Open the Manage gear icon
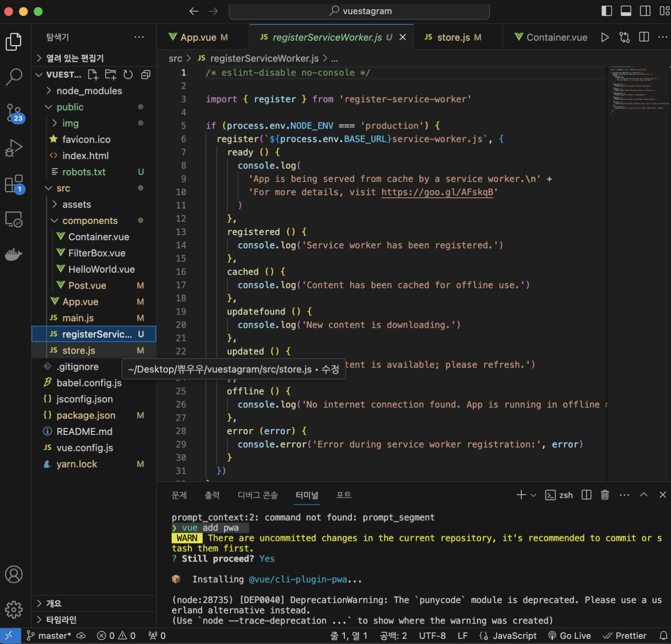 pyautogui.click(x=14, y=609)
